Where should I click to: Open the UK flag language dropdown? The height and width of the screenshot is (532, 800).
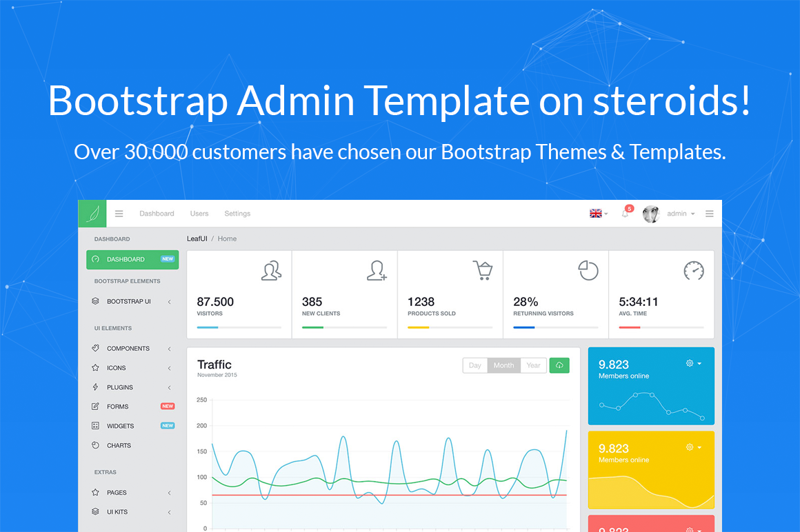click(x=598, y=214)
